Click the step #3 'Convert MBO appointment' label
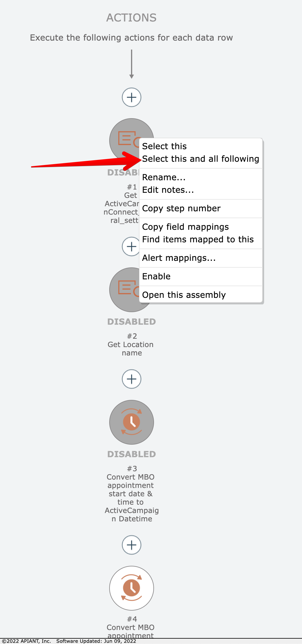 click(x=131, y=494)
